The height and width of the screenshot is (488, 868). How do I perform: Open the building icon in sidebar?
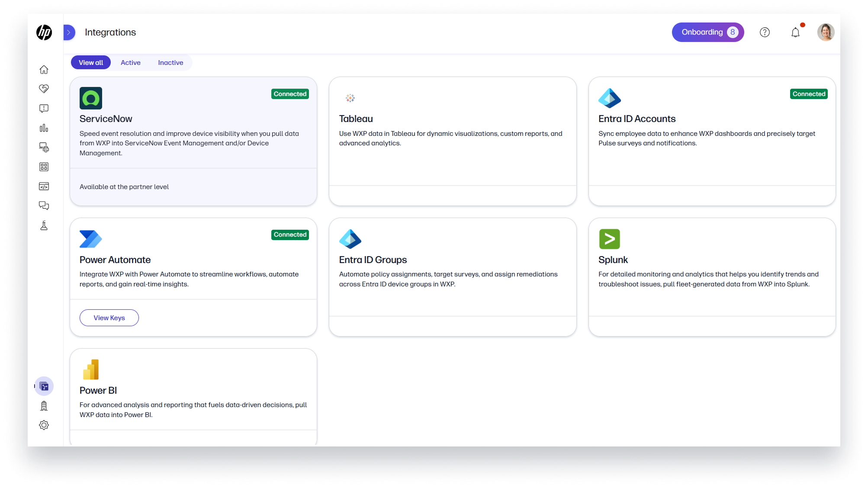44,406
